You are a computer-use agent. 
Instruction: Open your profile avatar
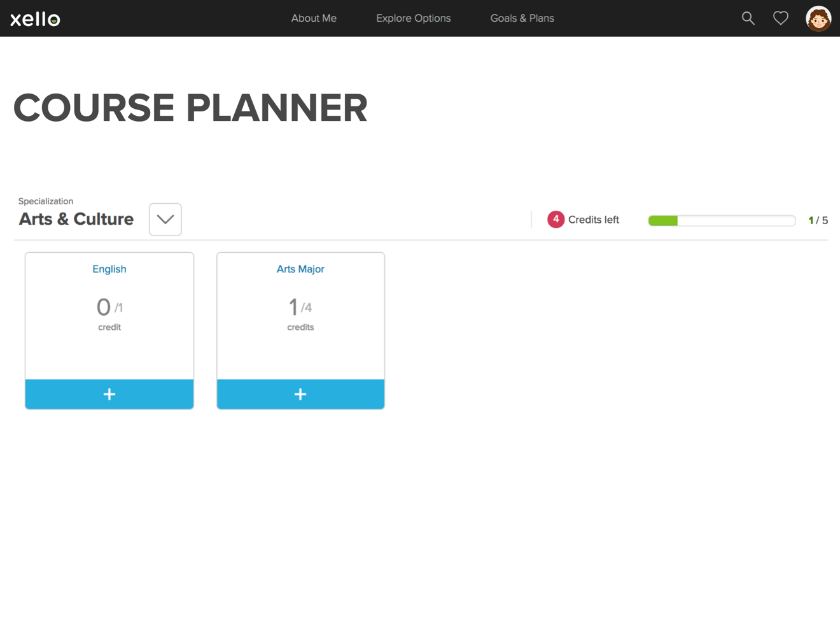(818, 18)
